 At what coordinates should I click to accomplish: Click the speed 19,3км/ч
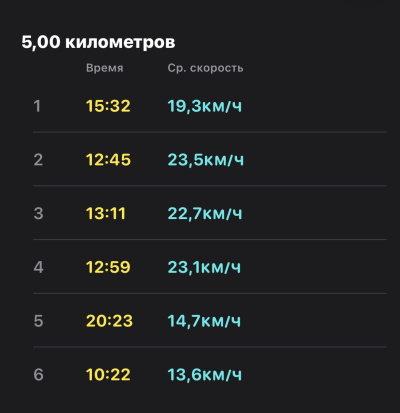pos(205,106)
